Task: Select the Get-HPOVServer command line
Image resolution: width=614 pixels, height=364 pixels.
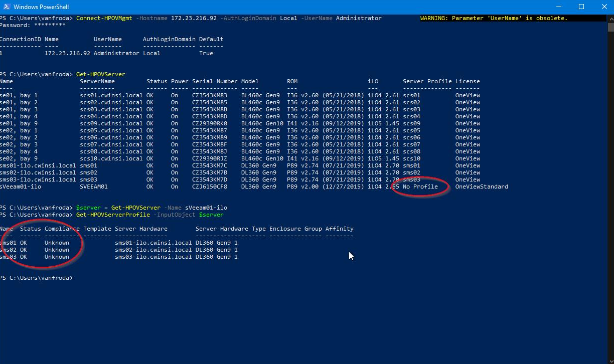Action: [100, 74]
